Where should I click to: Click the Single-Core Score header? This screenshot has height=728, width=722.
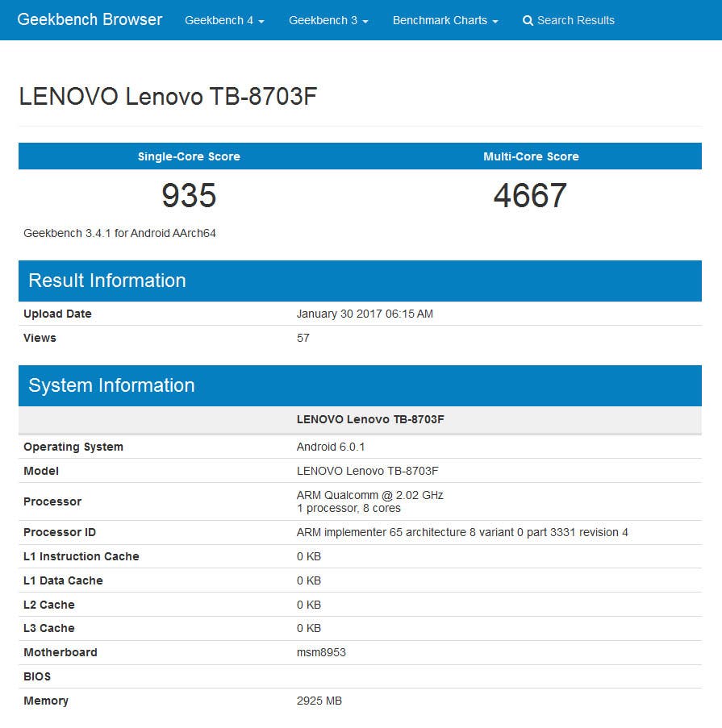pos(189,156)
